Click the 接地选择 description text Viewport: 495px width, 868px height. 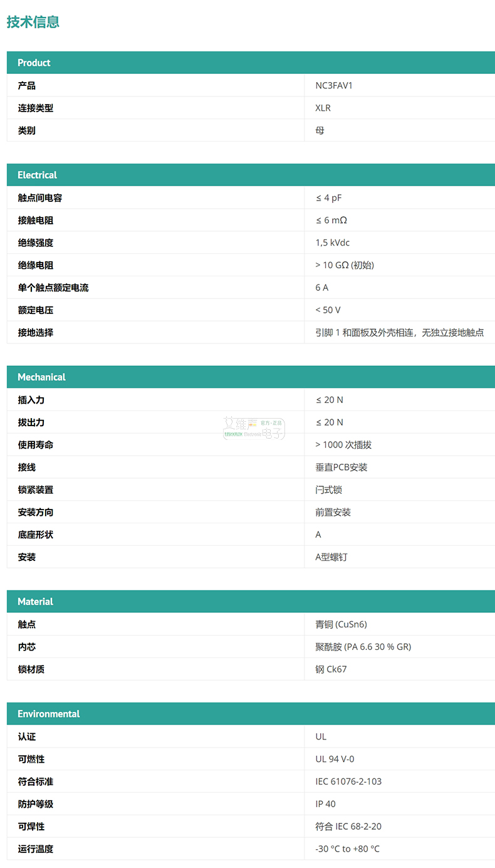click(x=399, y=333)
